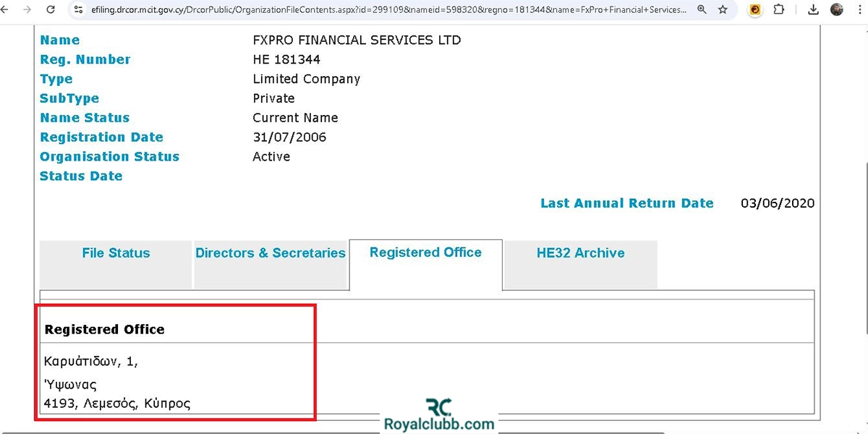The height and width of the screenshot is (434, 868).
Task: Bookmark this page with the star icon
Action: tap(723, 10)
